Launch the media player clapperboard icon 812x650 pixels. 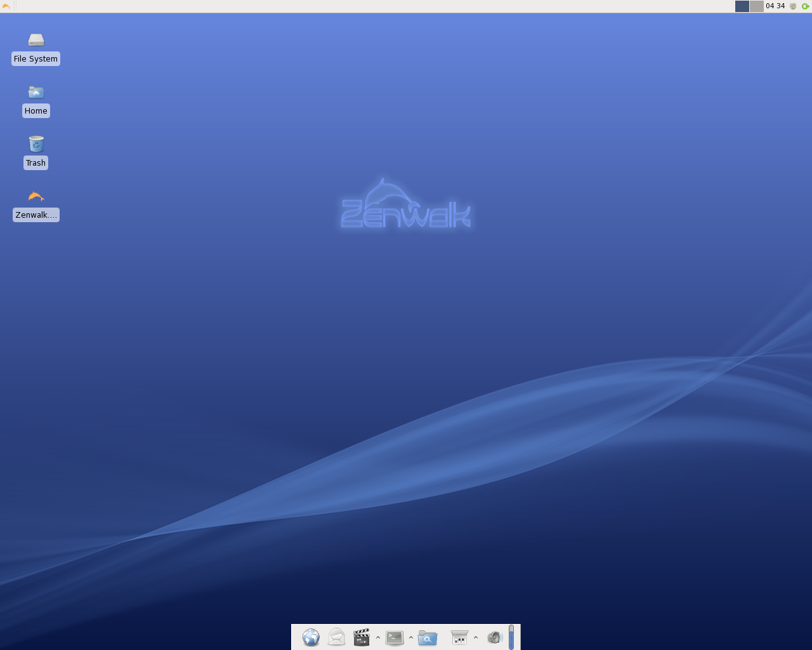362,637
